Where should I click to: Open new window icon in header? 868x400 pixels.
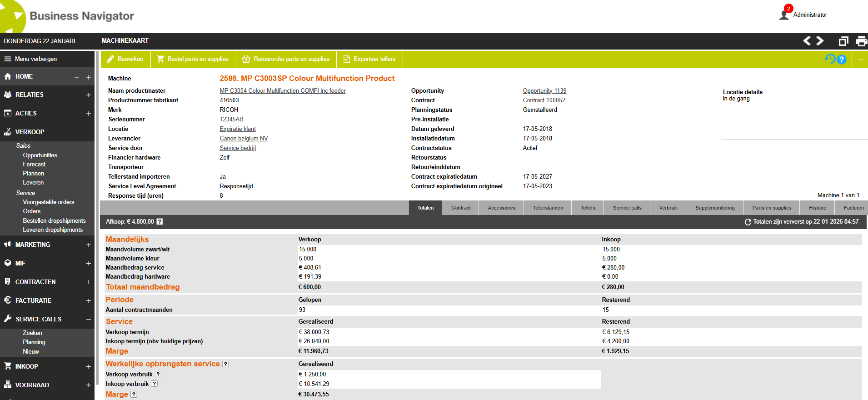[x=843, y=41]
